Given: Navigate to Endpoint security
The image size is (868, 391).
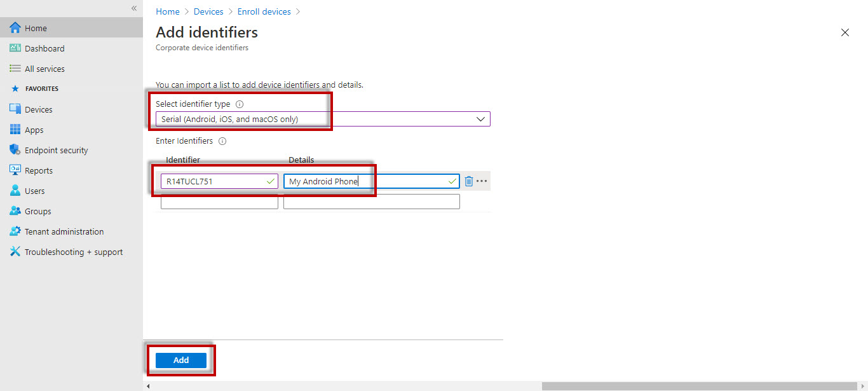Looking at the screenshot, I should 56,149.
